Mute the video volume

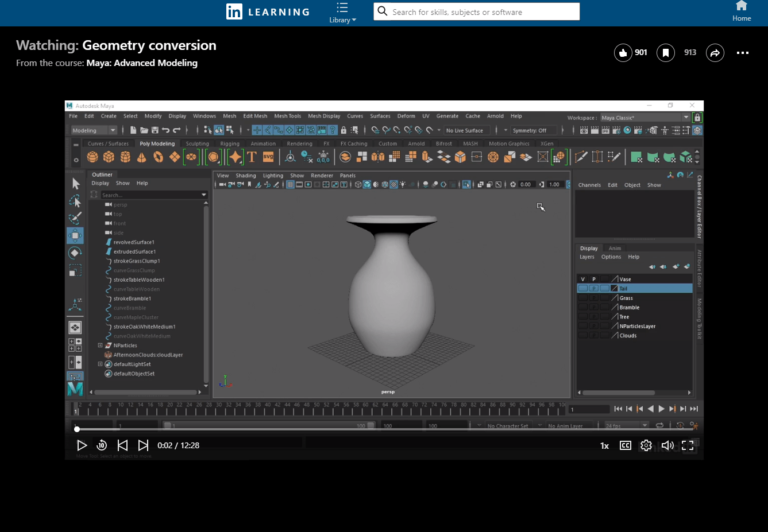pos(667,445)
